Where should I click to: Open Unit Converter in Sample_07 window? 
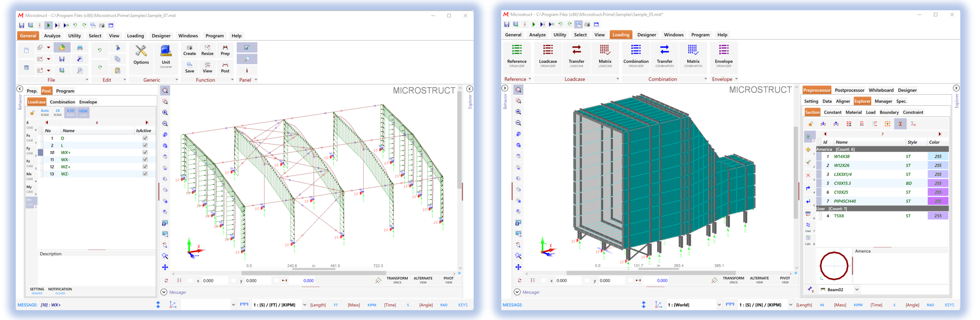166,56
